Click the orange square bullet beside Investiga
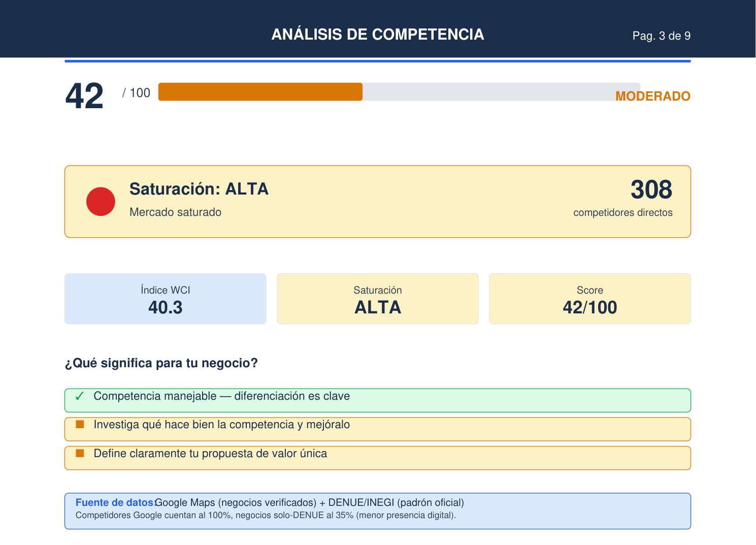Viewport: 756px width, 545px height. click(x=80, y=424)
